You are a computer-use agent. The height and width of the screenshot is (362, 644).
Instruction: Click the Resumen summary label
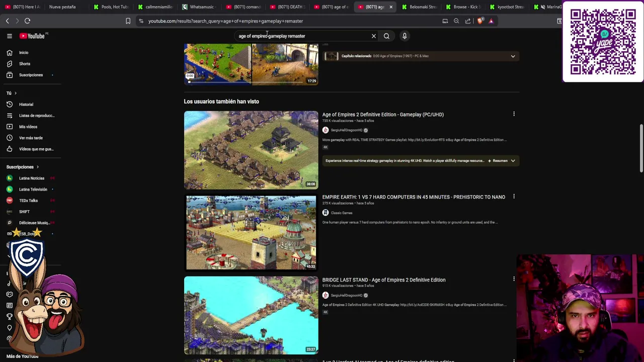click(500, 161)
